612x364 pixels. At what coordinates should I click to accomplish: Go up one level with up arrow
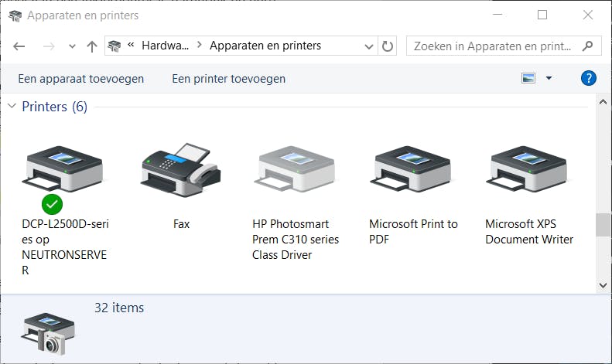(x=92, y=46)
